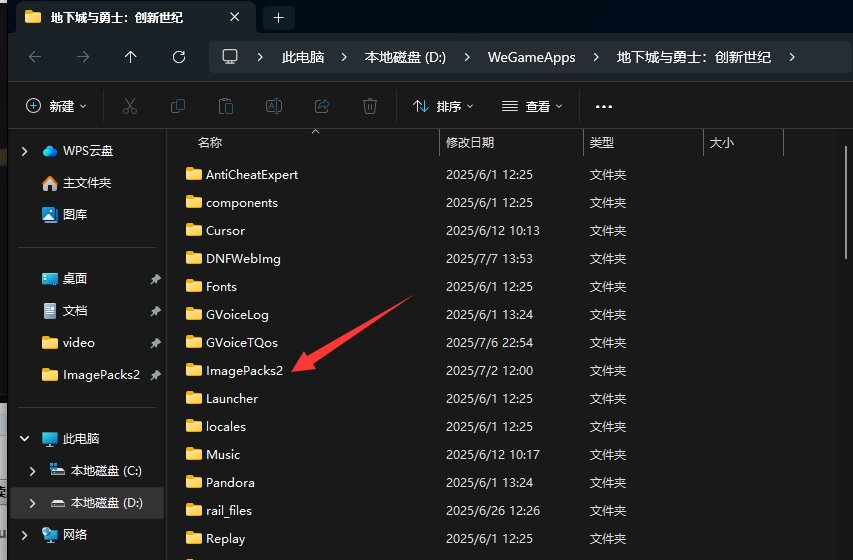Screen dimensions: 853x560
Task: Click chevron after 此电脑 in address bar
Action: 344,57
